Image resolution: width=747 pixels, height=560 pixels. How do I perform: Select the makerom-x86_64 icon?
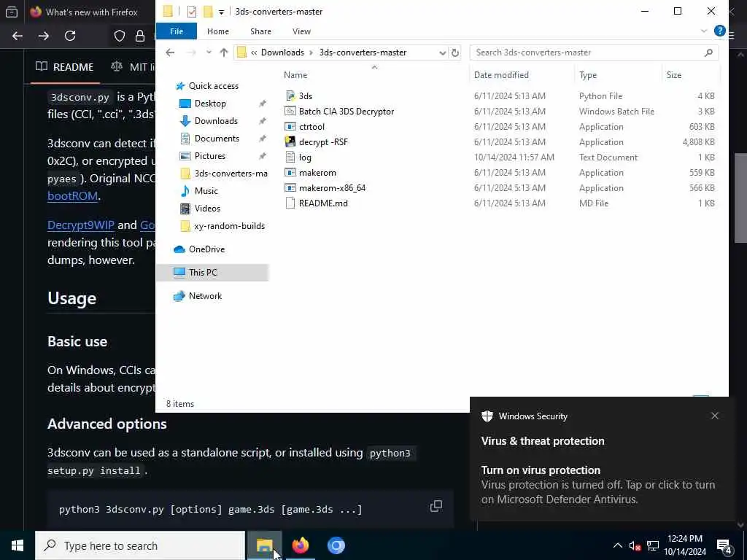click(x=290, y=187)
